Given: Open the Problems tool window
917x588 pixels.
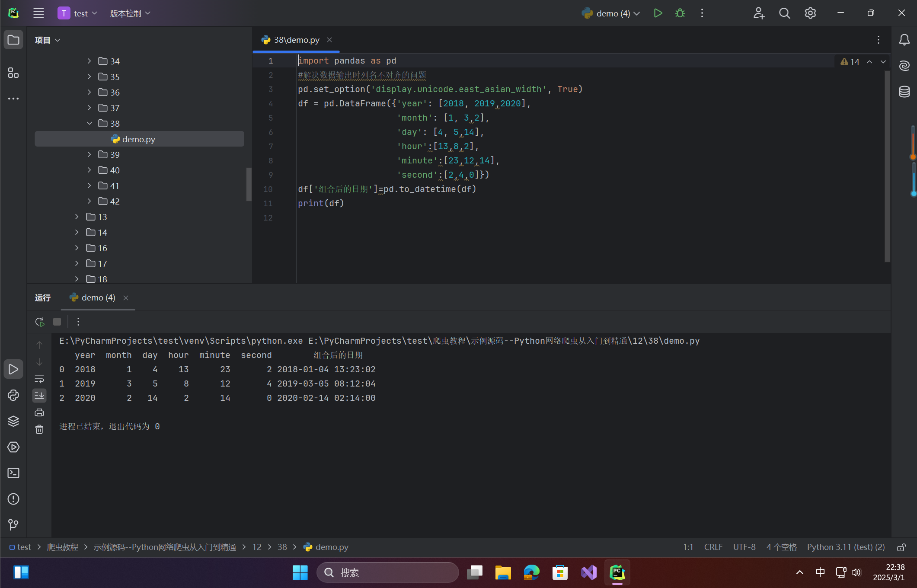Looking at the screenshot, I should pyautogui.click(x=13, y=499).
